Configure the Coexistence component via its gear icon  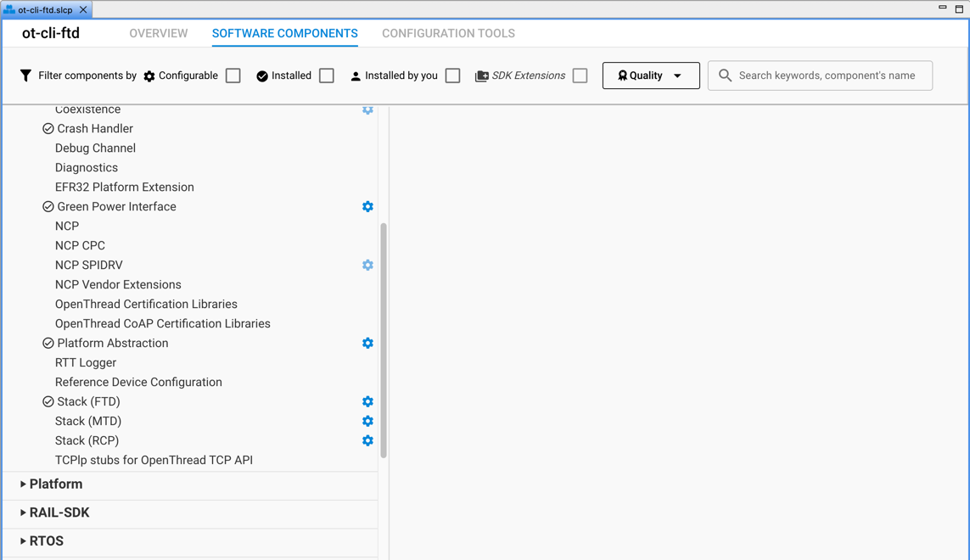tap(367, 109)
